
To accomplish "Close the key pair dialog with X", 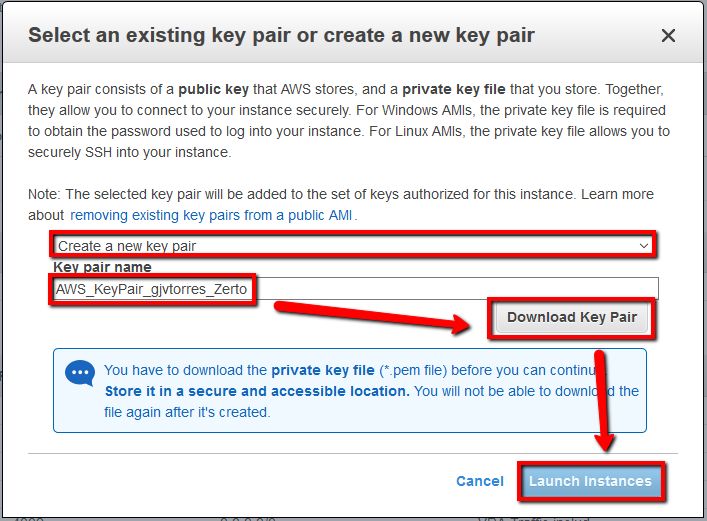I will pos(668,35).
